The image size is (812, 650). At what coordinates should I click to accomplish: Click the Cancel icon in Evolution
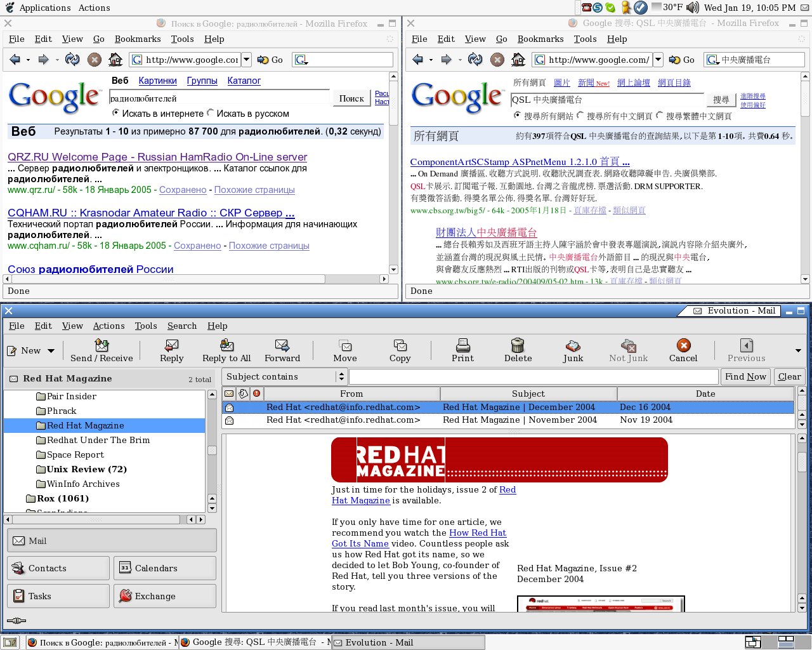(683, 350)
